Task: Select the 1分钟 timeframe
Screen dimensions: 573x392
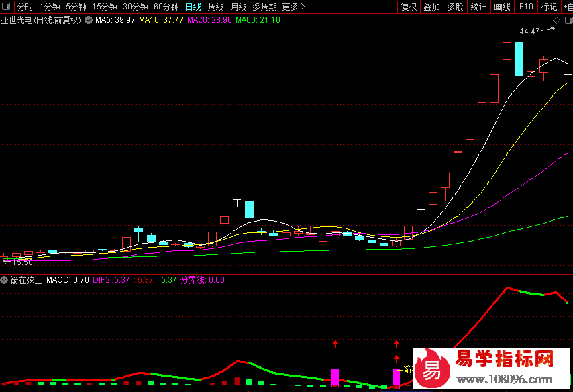Action: pyautogui.click(x=50, y=7)
